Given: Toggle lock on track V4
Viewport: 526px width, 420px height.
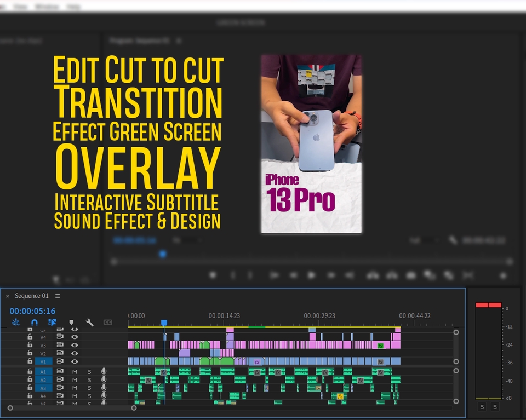Looking at the screenshot, I should click(x=30, y=337).
